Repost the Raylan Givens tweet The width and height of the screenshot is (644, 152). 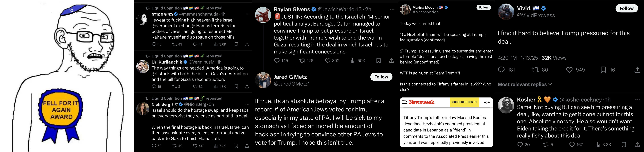302,60
